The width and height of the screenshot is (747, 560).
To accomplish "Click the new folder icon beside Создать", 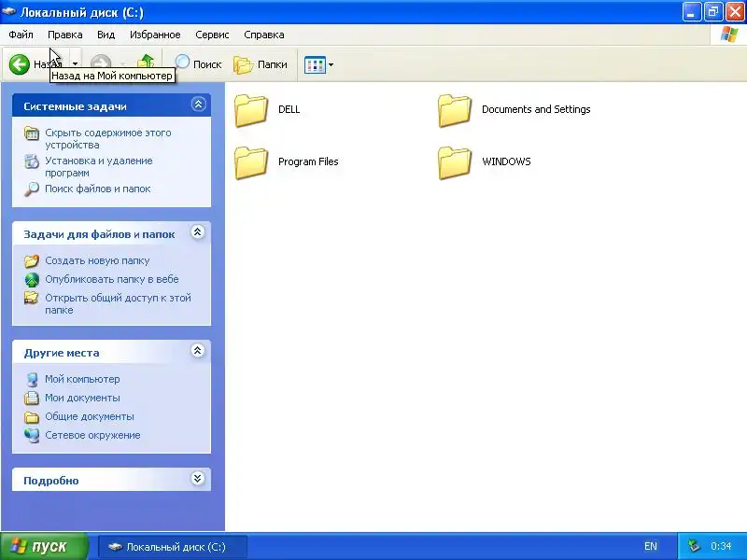I will pyautogui.click(x=32, y=261).
